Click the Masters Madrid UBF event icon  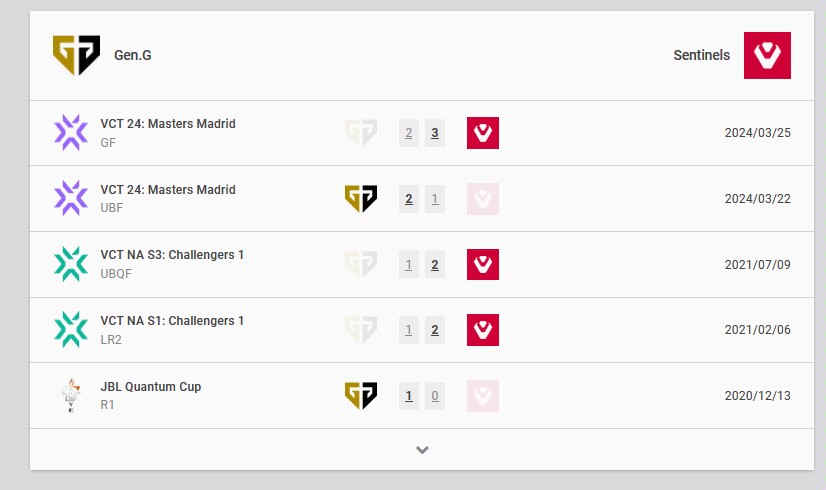pyautogui.click(x=71, y=198)
